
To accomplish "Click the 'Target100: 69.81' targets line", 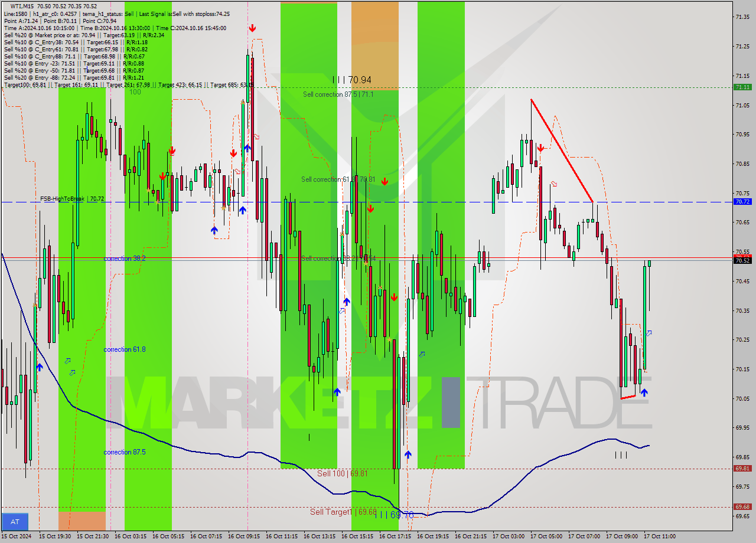I will coord(129,85).
